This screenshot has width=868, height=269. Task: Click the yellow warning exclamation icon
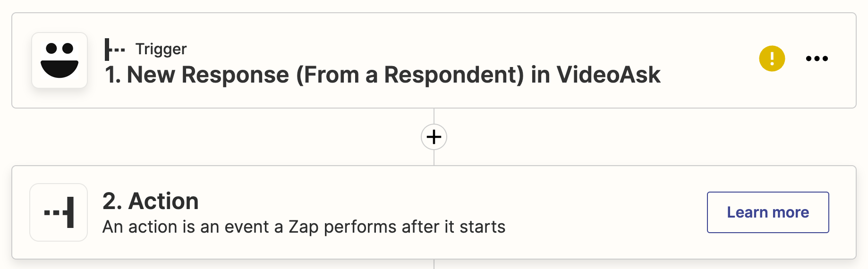772,59
